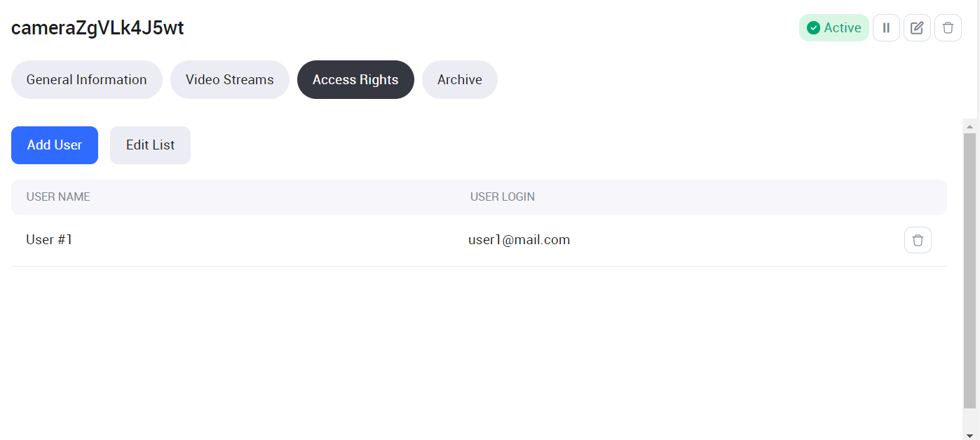980x440 pixels.
Task: Pause the camera with the pause icon
Action: coord(886,28)
